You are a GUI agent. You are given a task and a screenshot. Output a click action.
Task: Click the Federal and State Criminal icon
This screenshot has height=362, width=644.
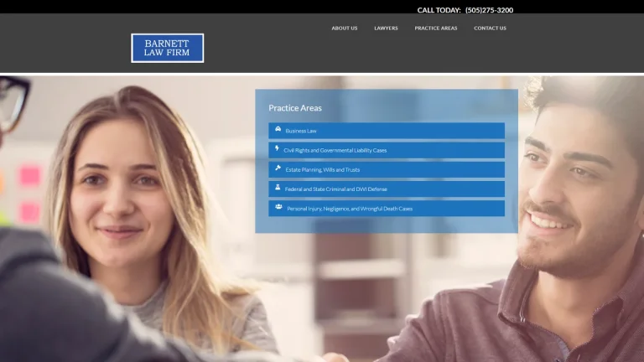pos(278,187)
